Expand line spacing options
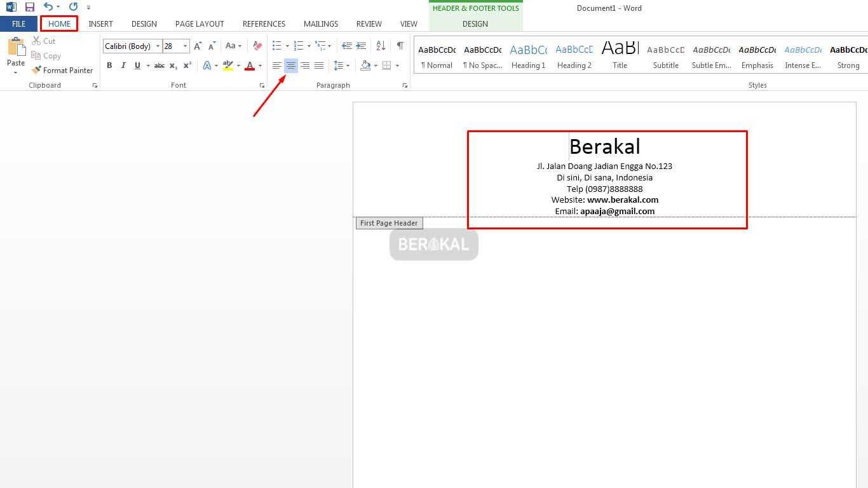The height and width of the screenshot is (488, 868). [x=342, y=65]
